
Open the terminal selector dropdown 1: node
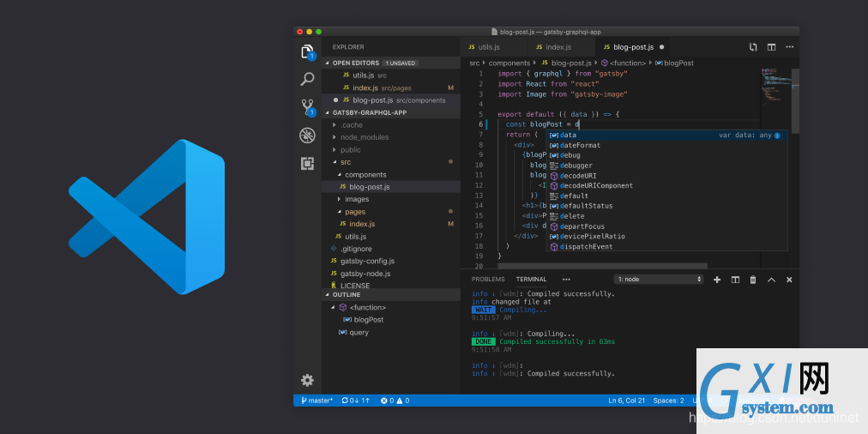(x=659, y=280)
